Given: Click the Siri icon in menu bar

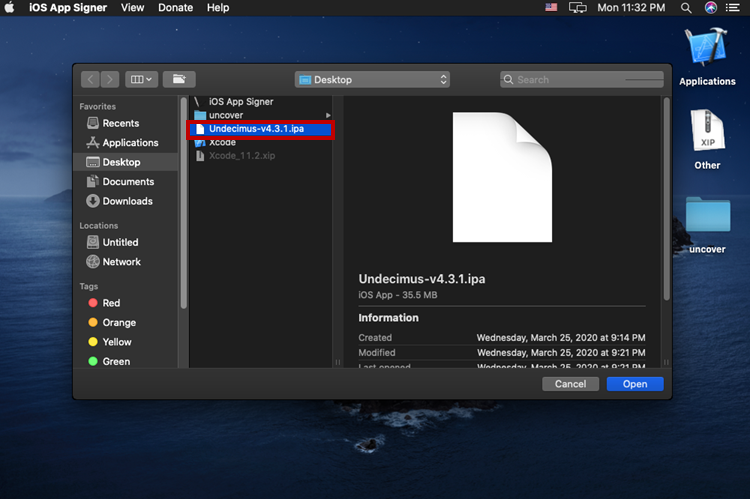Looking at the screenshot, I should point(711,8).
